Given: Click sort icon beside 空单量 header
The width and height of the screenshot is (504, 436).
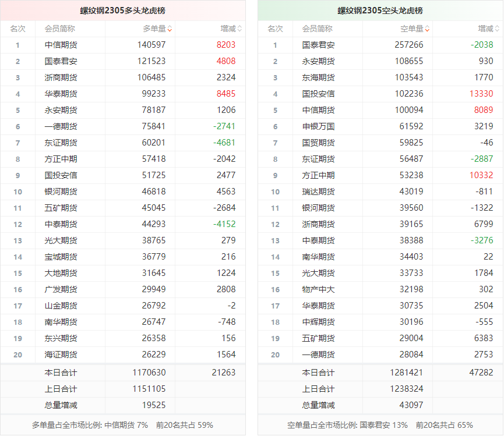Looking at the screenshot, I should coord(427,29).
